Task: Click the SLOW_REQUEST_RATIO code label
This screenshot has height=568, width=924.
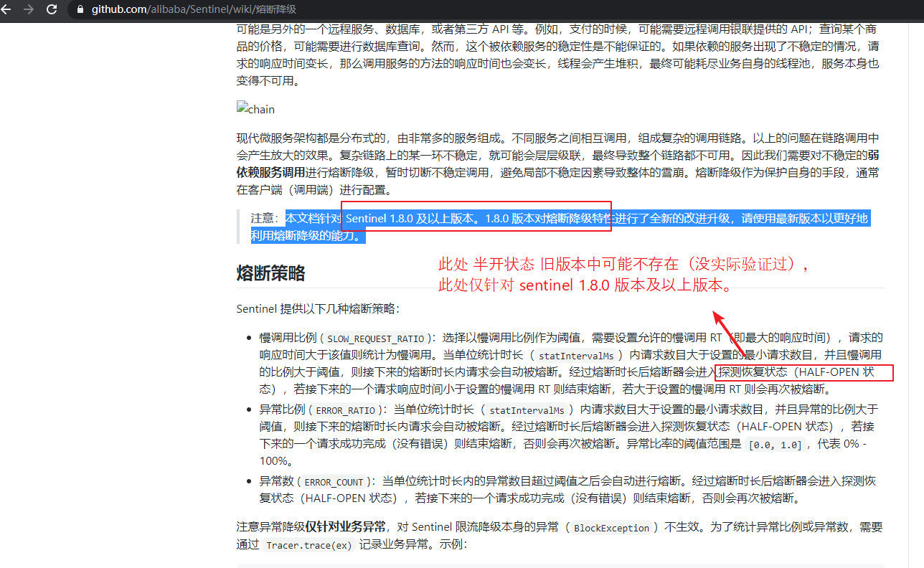Action: tap(377, 338)
